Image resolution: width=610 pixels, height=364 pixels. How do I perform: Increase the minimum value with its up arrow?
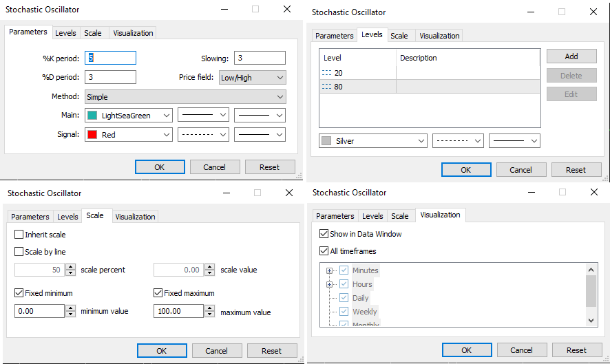pyautogui.click(x=70, y=308)
